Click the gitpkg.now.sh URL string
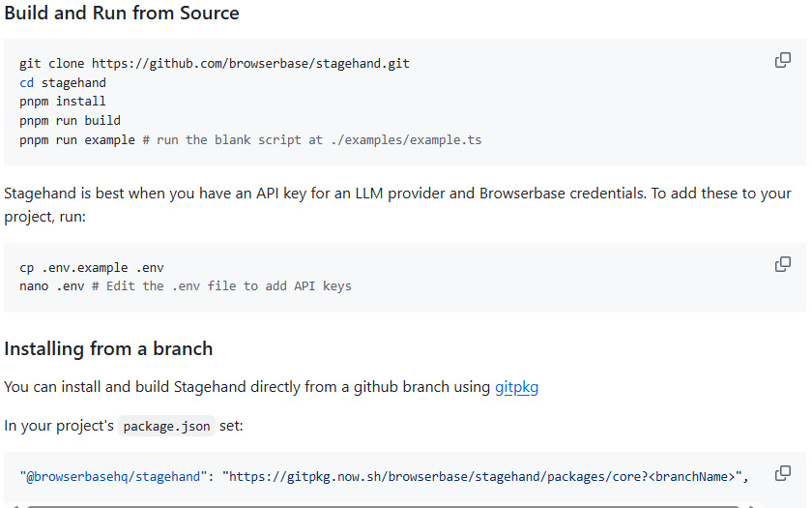This screenshot has width=812, height=508. pyautogui.click(x=482, y=476)
